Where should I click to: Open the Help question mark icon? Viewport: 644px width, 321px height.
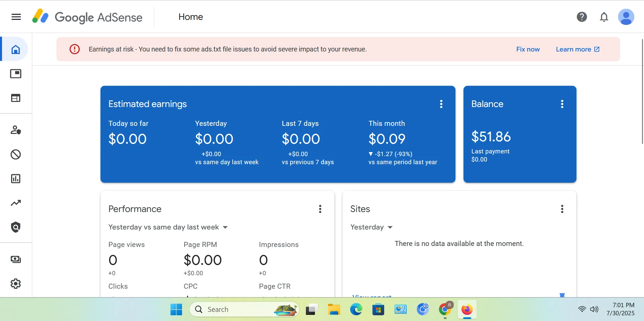(x=582, y=17)
